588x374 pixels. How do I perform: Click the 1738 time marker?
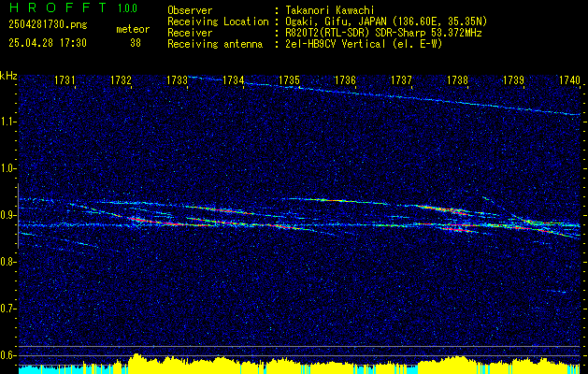457,80
